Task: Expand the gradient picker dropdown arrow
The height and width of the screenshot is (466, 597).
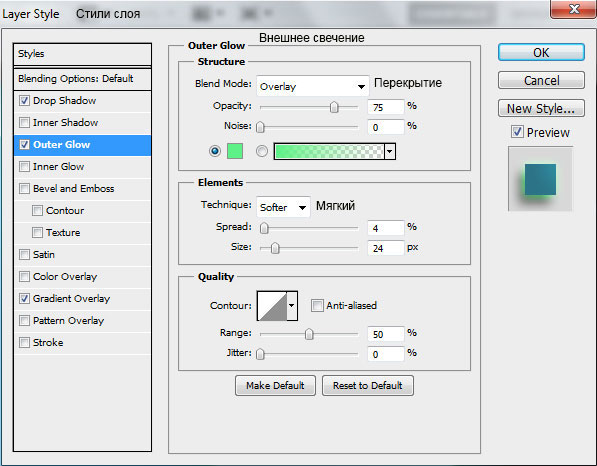Action: 389,152
